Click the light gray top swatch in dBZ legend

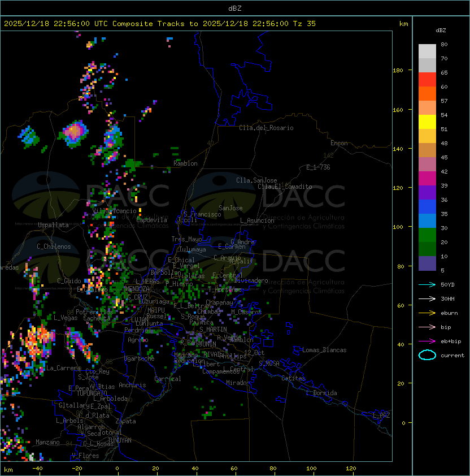point(427,51)
